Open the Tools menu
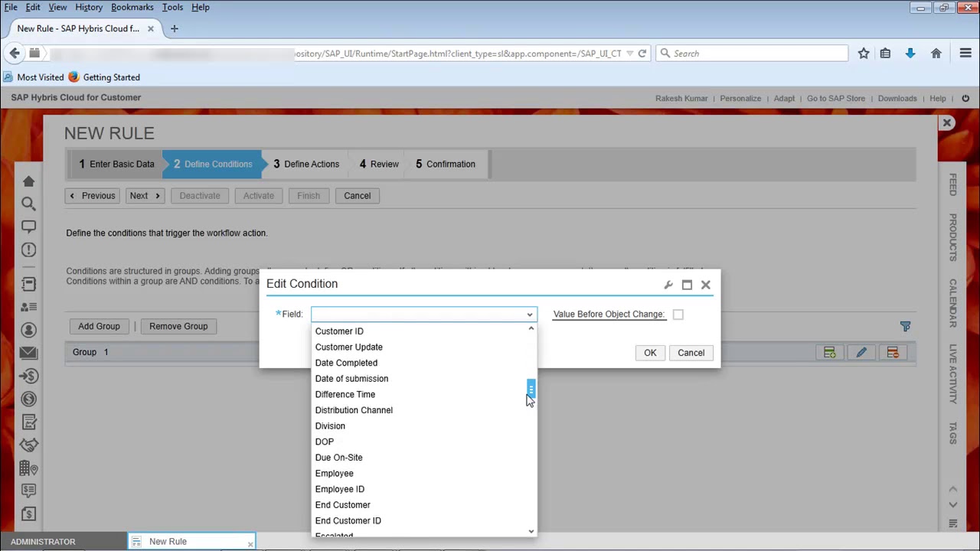 point(172,7)
